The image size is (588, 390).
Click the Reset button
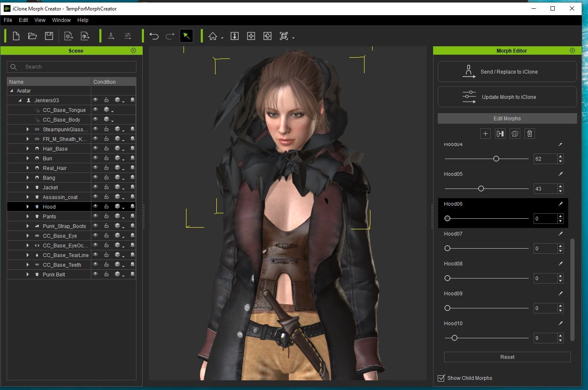[507, 357]
